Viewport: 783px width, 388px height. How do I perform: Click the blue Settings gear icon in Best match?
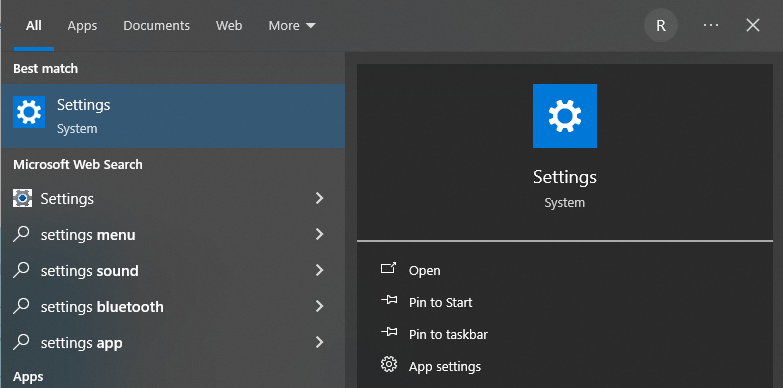tap(29, 112)
